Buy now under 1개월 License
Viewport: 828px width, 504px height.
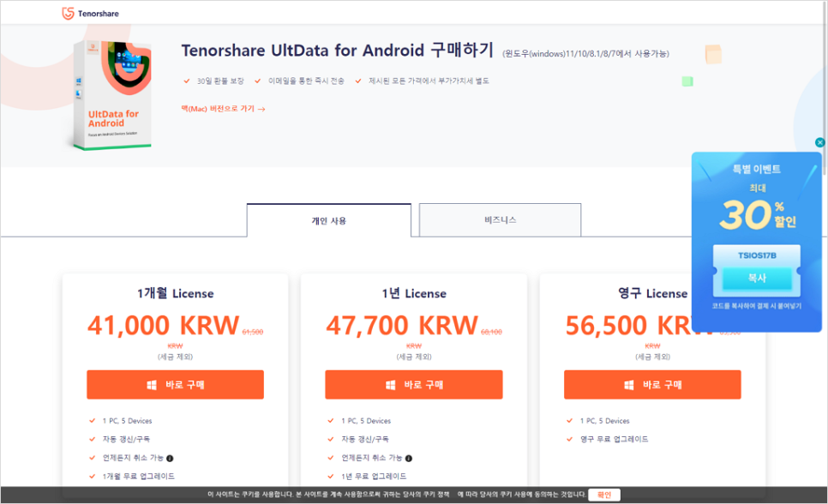pos(176,385)
